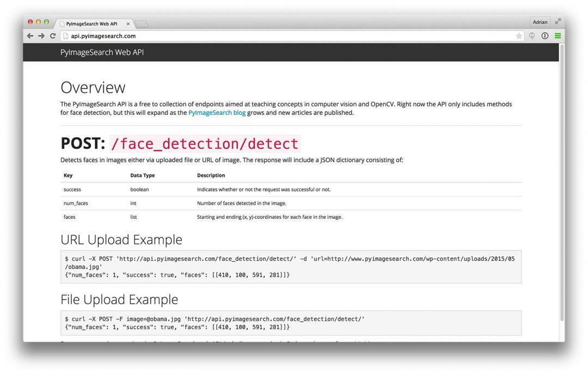
Task: Reload the current page
Action: pos(53,35)
